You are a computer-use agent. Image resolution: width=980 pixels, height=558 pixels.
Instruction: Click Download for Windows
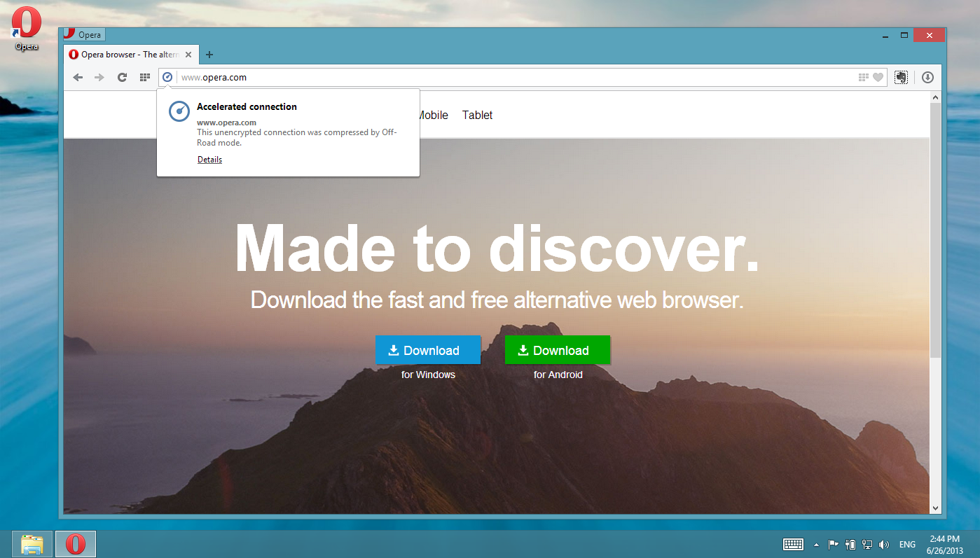coord(427,349)
